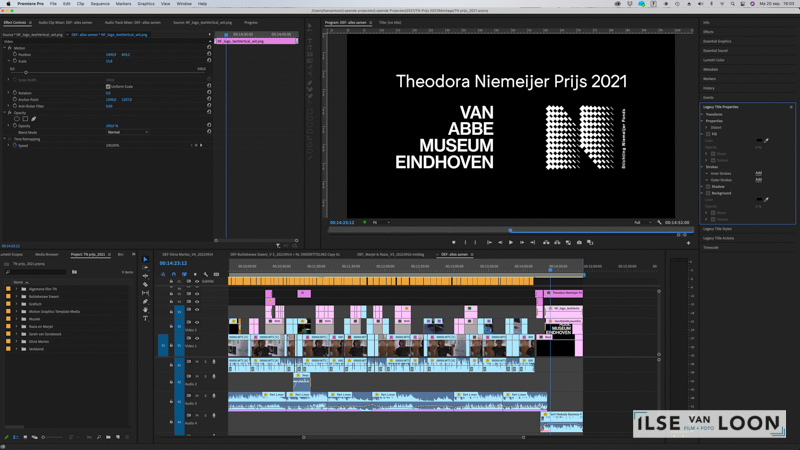
Task: Go to Out point in Program monitor
Action: click(533, 242)
